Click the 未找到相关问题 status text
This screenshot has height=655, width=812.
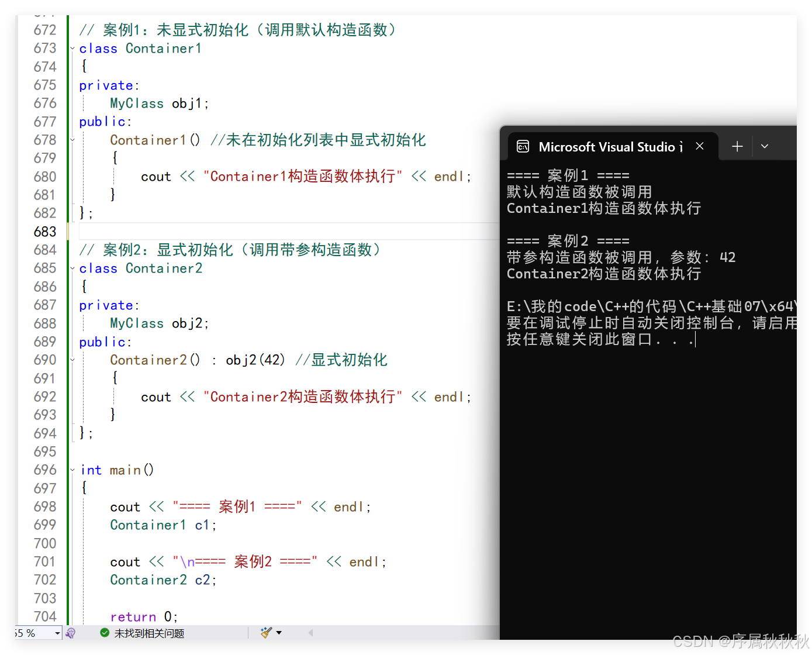pos(149,633)
